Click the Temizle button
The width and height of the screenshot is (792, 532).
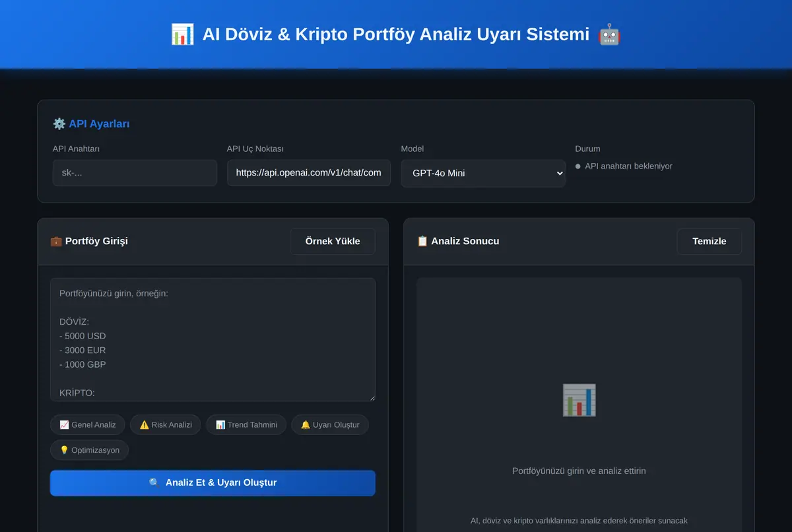tap(709, 242)
